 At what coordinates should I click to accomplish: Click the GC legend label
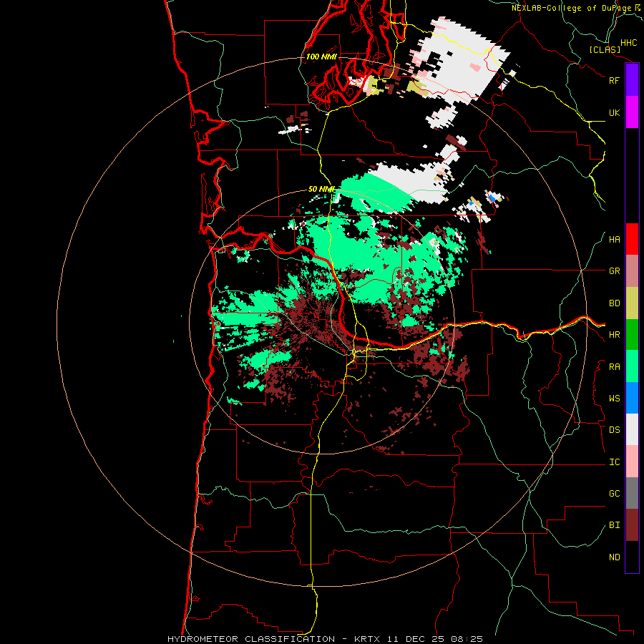[614, 494]
